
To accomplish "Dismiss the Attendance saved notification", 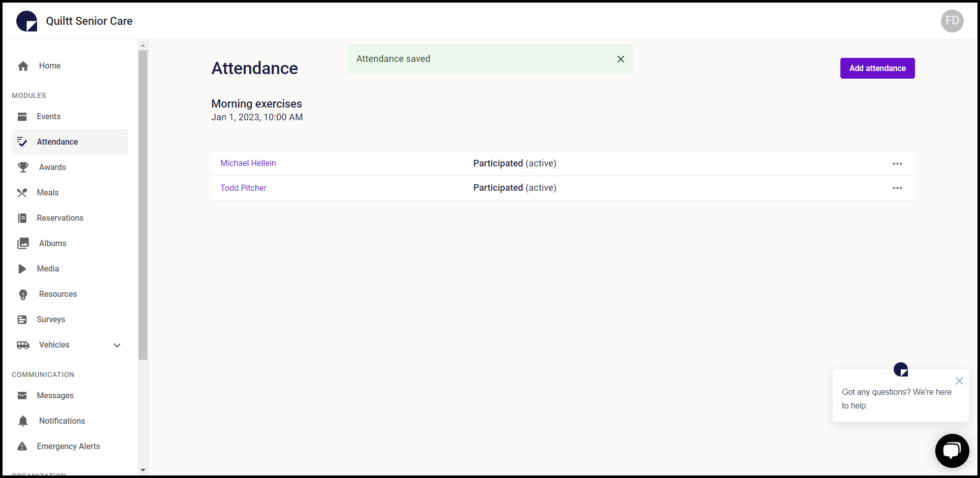I will tap(620, 59).
